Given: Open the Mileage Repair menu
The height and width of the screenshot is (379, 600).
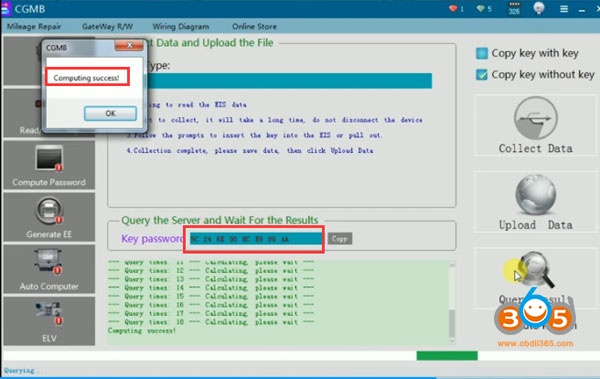Looking at the screenshot, I should pyautogui.click(x=34, y=26).
